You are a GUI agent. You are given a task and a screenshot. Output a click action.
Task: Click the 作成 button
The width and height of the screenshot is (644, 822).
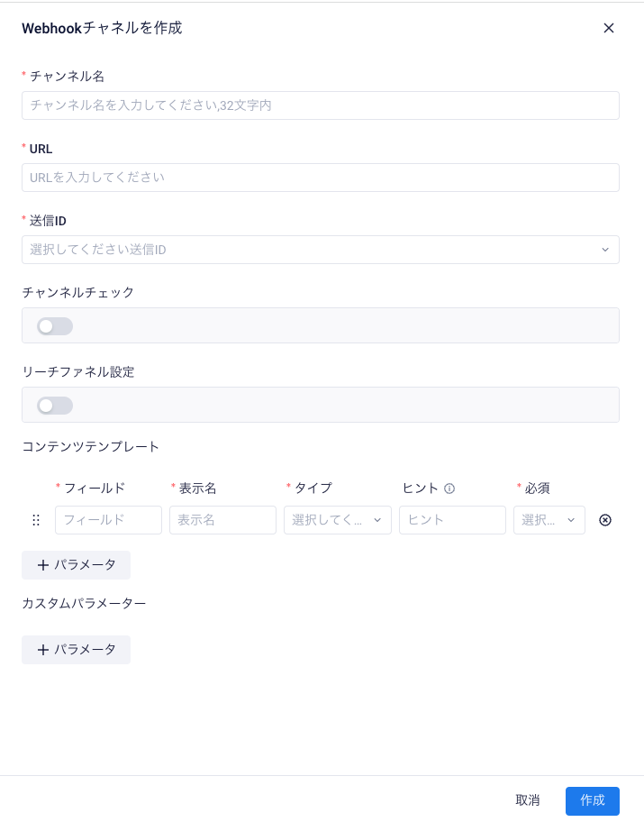[592, 800]
